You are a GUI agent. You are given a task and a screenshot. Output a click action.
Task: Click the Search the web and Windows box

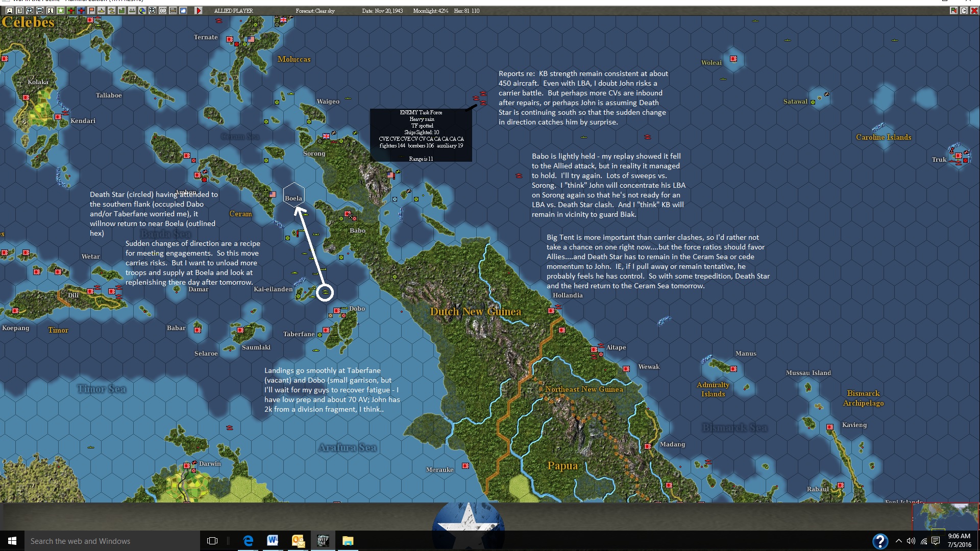click(112, 541)
